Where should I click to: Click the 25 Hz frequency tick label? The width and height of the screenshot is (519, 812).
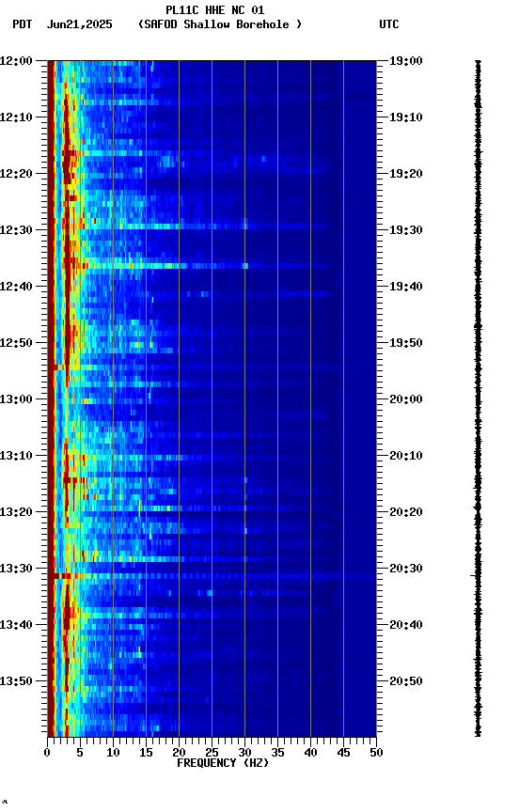click(x=212, y=753)
